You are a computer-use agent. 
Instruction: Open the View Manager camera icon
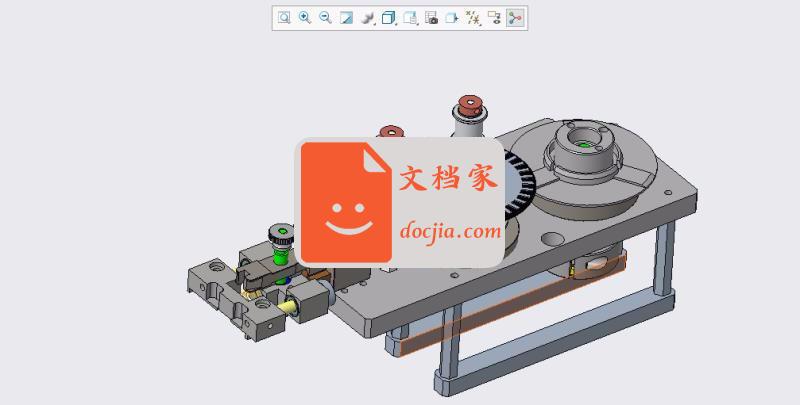[x=431, y=18]
